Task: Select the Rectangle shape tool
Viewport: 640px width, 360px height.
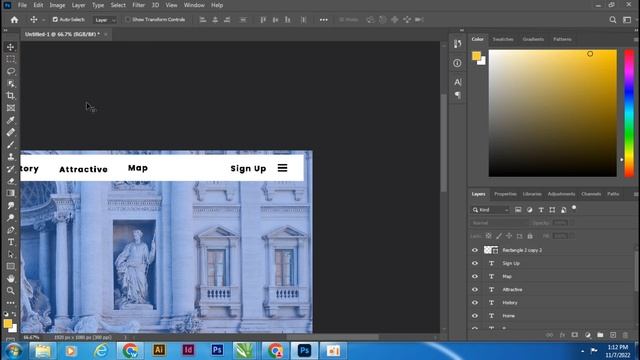Action: click(x=11, y=267)
